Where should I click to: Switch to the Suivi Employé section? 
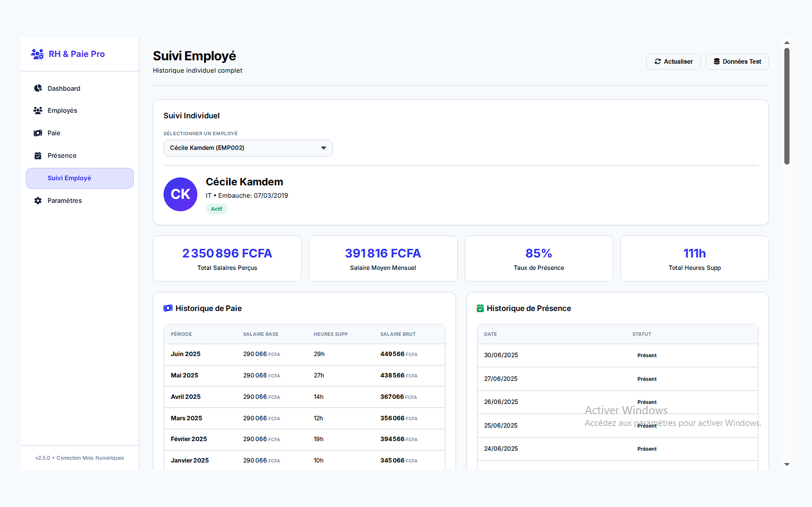point(79,178)
